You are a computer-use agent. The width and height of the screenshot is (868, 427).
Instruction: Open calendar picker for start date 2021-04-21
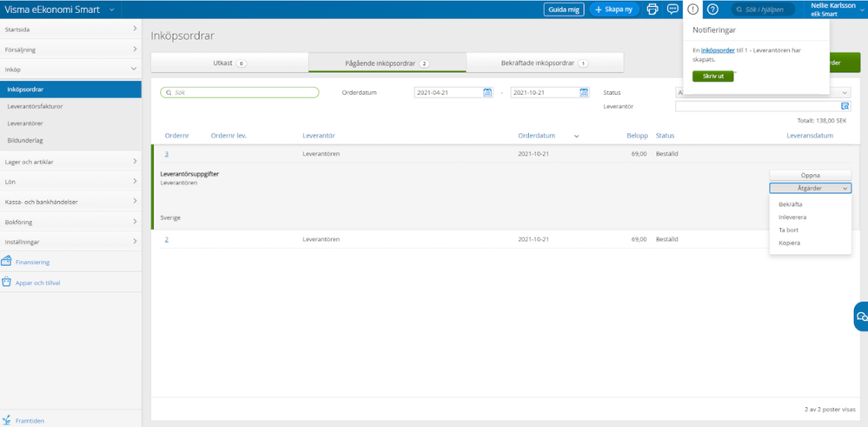[487, 92]
